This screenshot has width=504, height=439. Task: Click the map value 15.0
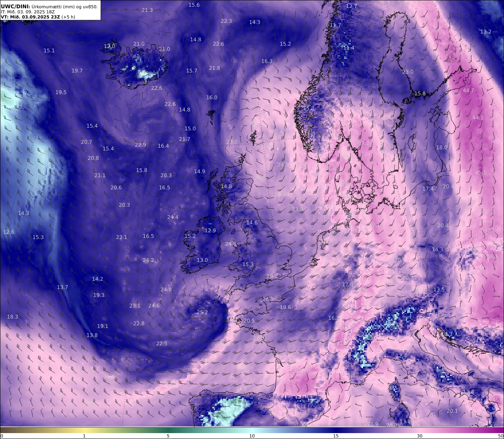(x=190, y=128)
